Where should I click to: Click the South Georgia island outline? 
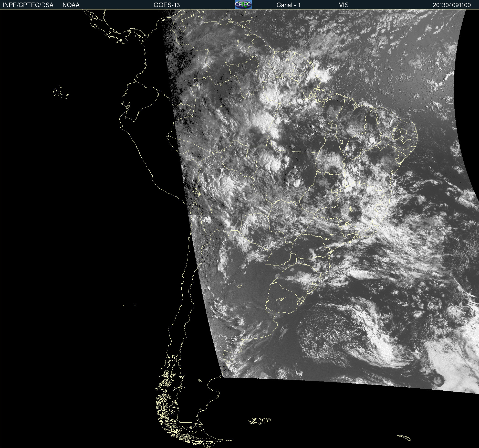[404, 438]
